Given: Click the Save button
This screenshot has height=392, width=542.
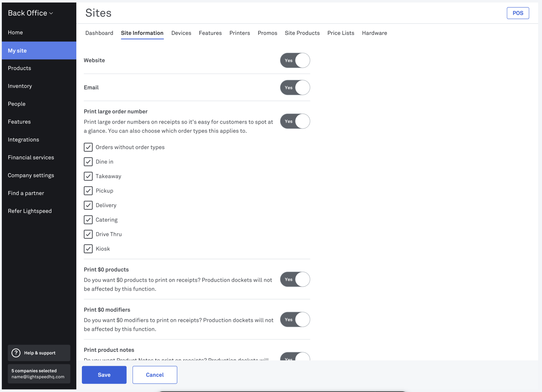Looking at the screenshot, I should click(104, 375).
